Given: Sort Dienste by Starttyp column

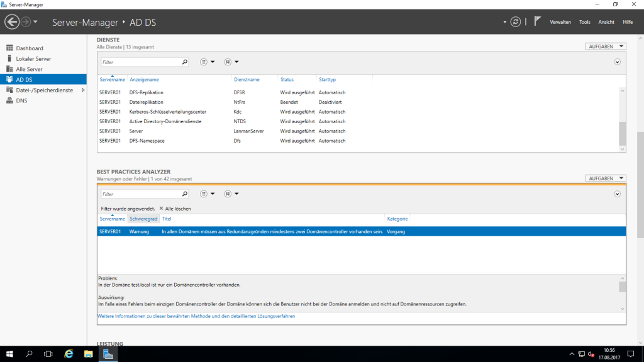Looking at the screenshot, I should tap(327, 80).
